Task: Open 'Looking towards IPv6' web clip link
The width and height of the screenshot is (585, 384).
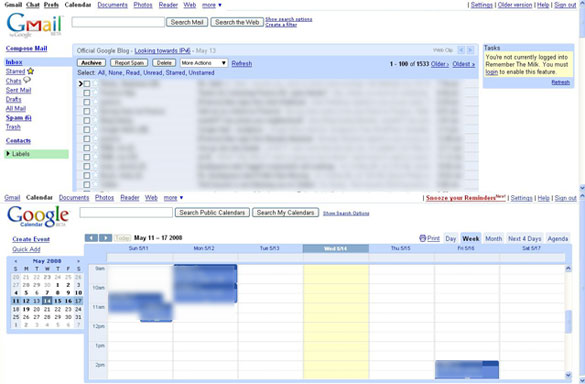Action: pos(162,50)
